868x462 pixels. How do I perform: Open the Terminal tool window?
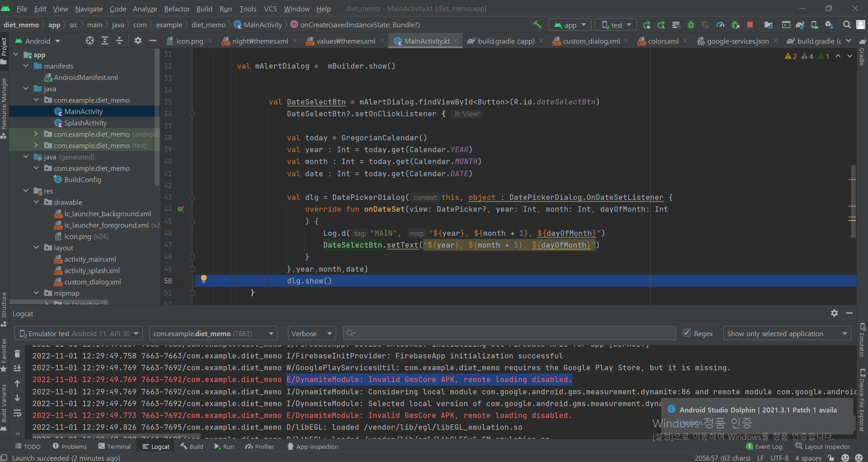pyautogui.click(x=114, y=447)
